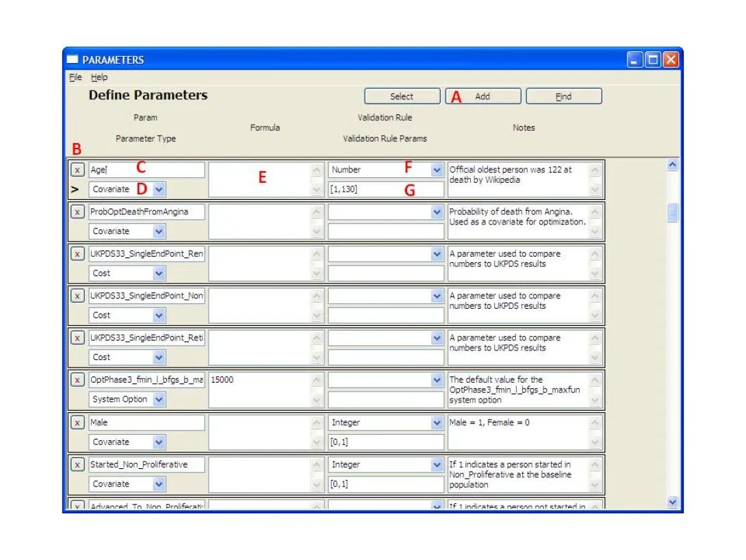Image resolution: width=746 pixels, height=560 pixels.
Task: Delete the Age parameter row with its x button
Action: (x=77, y=169)
